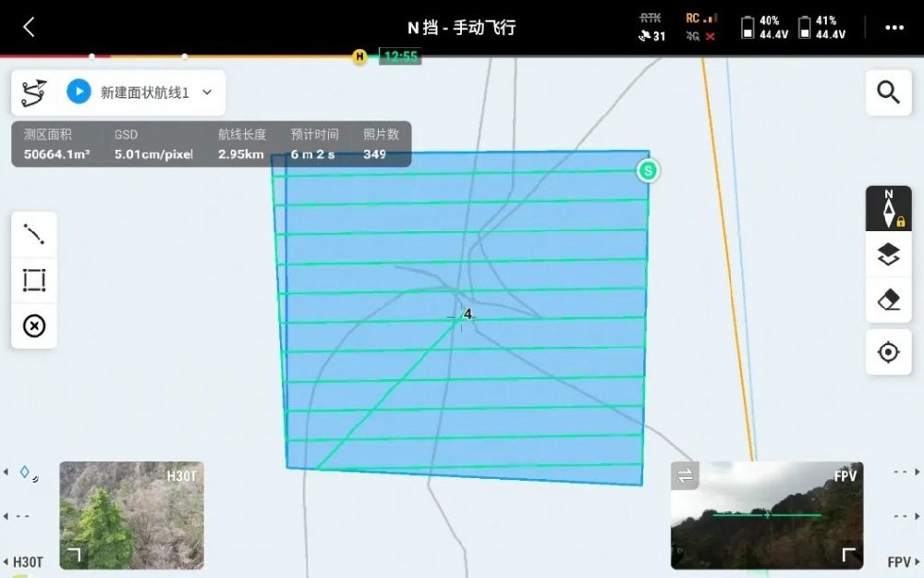Open the RTK satellite status
This screenshot has height=578, width=924.
[x=651, y=28]
